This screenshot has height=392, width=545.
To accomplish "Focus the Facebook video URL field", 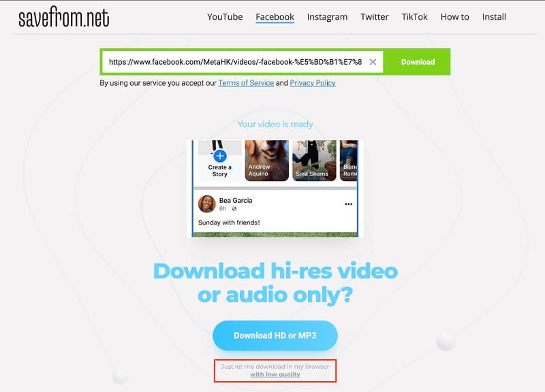I will tap(235, 62).
